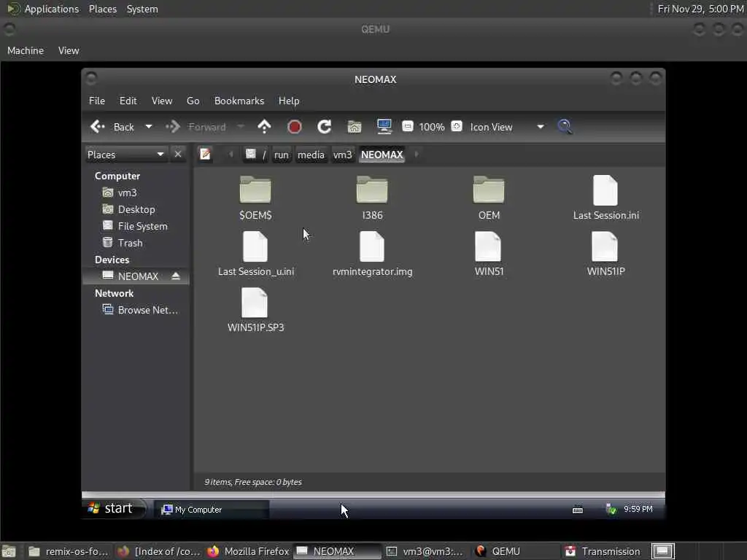Open the System panel menu

[142, 9]
